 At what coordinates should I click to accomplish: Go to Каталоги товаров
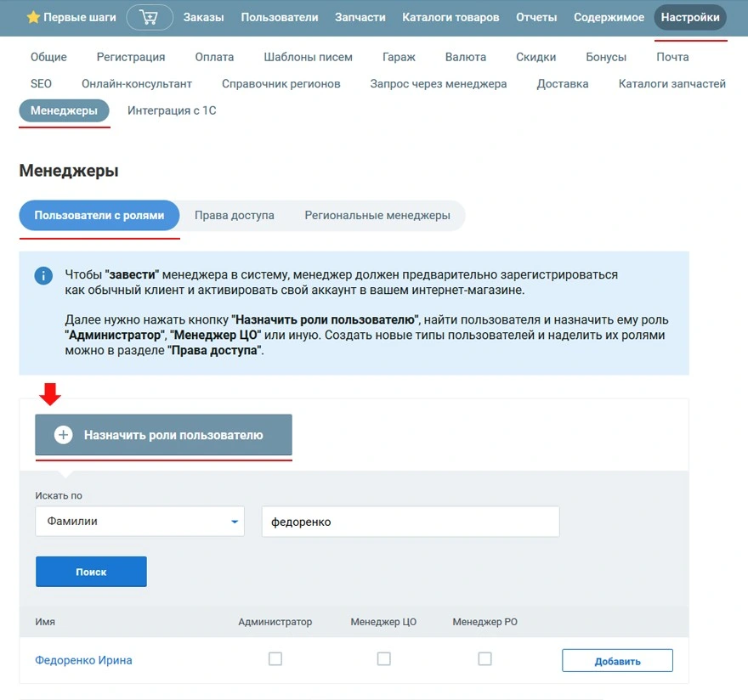(450, 18)
